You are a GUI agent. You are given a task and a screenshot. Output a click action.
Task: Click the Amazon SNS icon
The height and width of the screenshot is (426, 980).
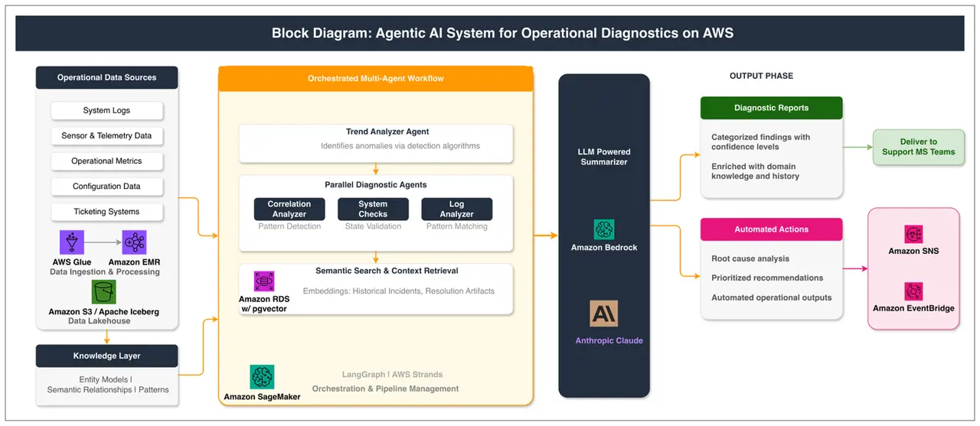click(913, 234)
